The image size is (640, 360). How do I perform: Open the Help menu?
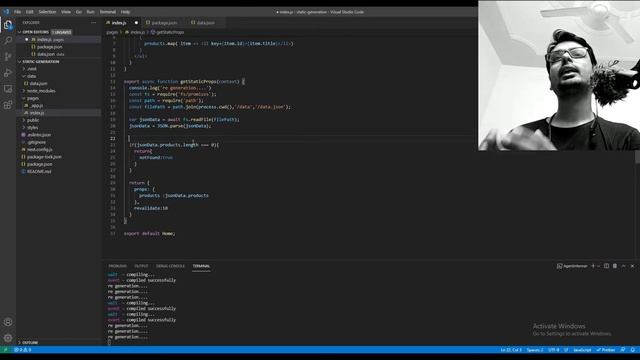pyautogui.click(x=126, y=12)
